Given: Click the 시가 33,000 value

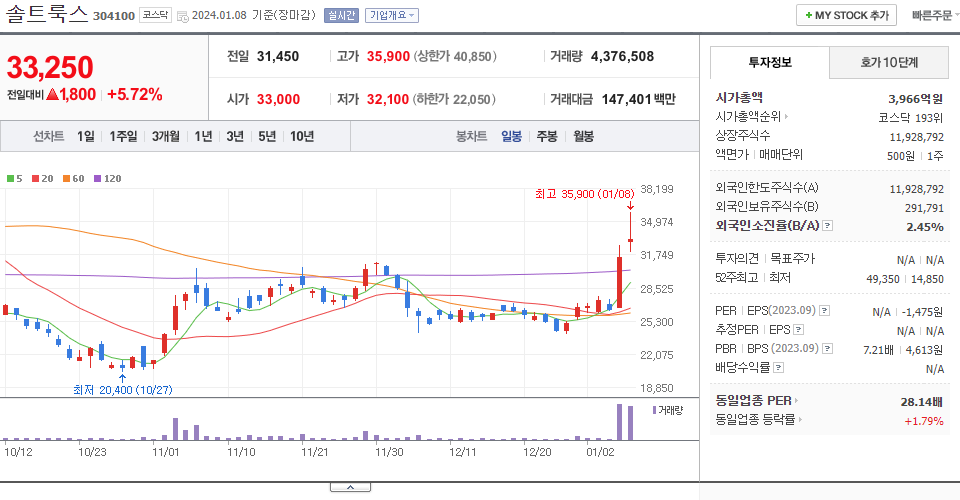Looking at the screenshot, I should click(278, 99).
